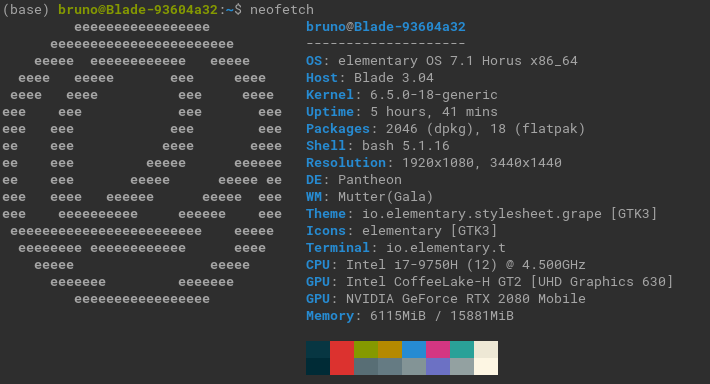This screenshot has height=384, width=710.
Task: Click the "Pantheon" desktop environment value
Action: point(369,180)
